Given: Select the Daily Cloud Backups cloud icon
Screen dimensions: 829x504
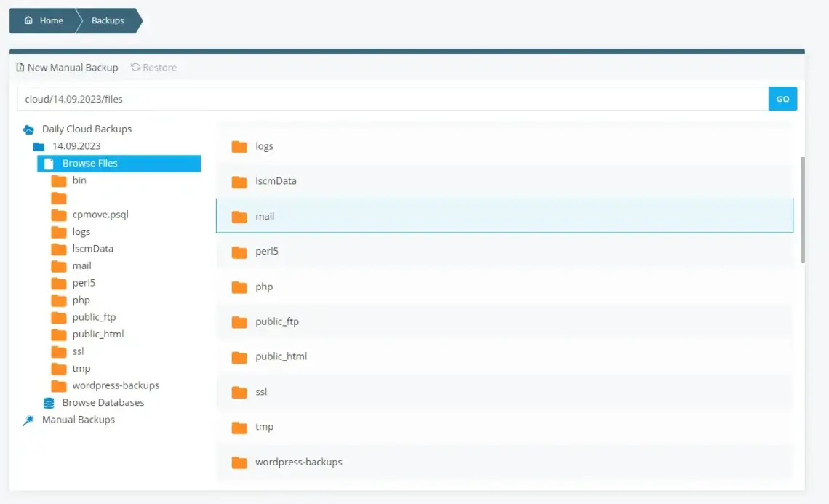Looking at the screenshot, I should [28, 129].
